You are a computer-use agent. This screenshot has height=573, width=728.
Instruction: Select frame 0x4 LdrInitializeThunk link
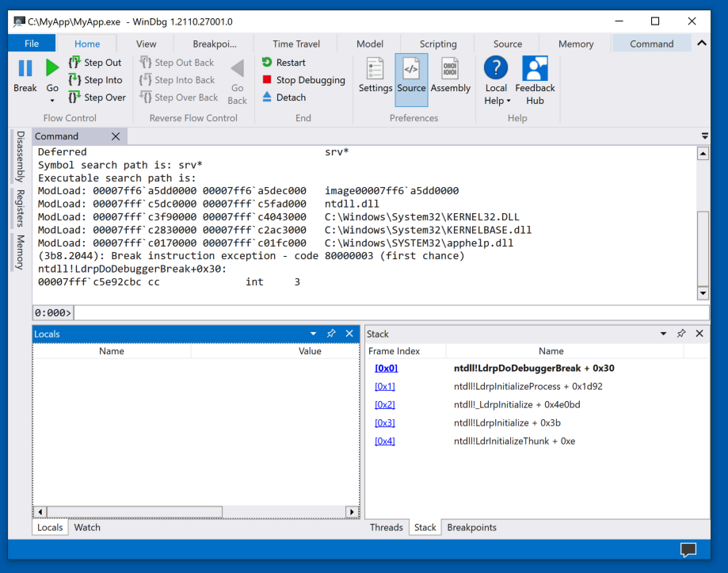(x=384, y=441)
